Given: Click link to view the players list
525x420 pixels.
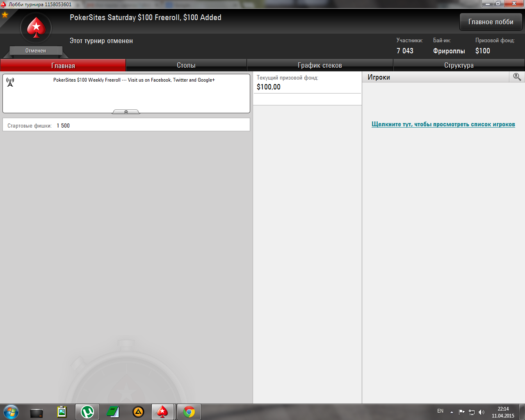Looking at the screenshot, I should coord(443,124).
